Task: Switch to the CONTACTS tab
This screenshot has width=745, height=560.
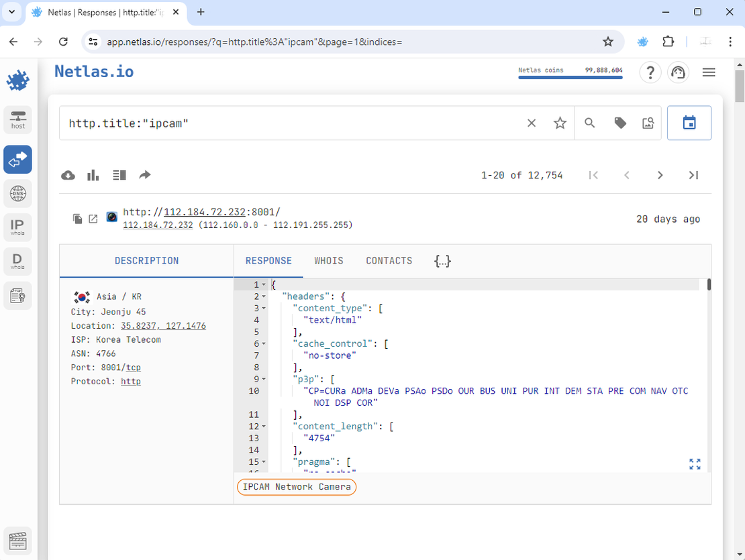Action: 389,261
